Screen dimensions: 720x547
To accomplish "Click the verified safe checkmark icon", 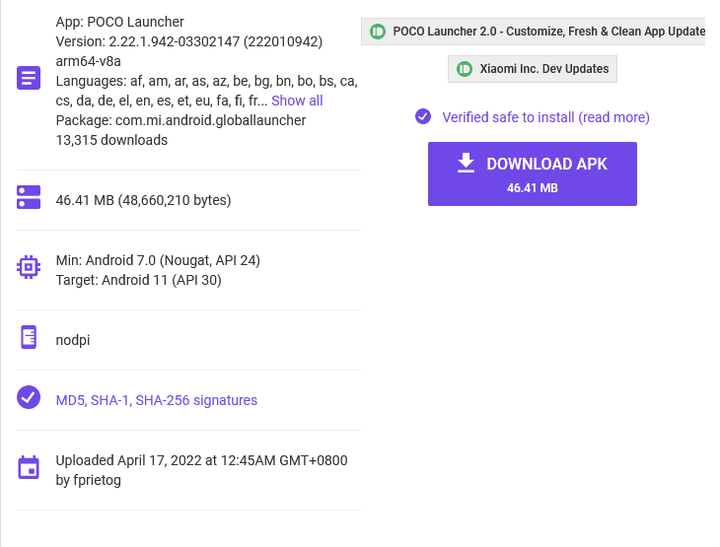I will (x=423, y=116).
